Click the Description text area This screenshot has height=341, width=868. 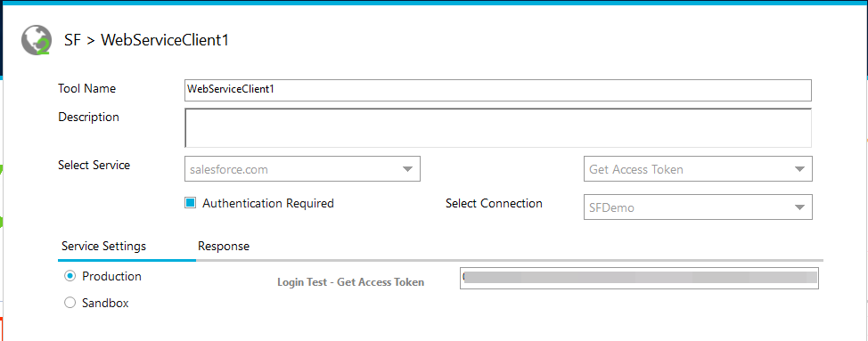(497, 128)
